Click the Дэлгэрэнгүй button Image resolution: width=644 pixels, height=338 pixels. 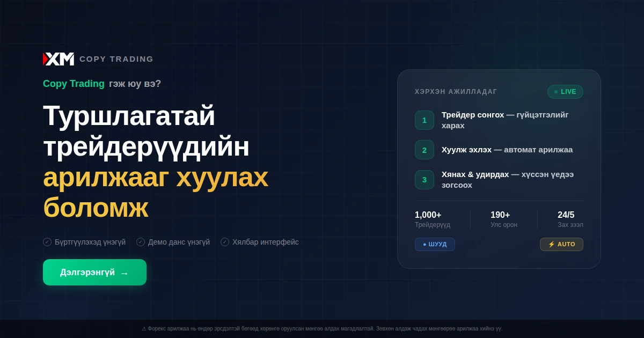pyautogui.click(x=94, y=272)
